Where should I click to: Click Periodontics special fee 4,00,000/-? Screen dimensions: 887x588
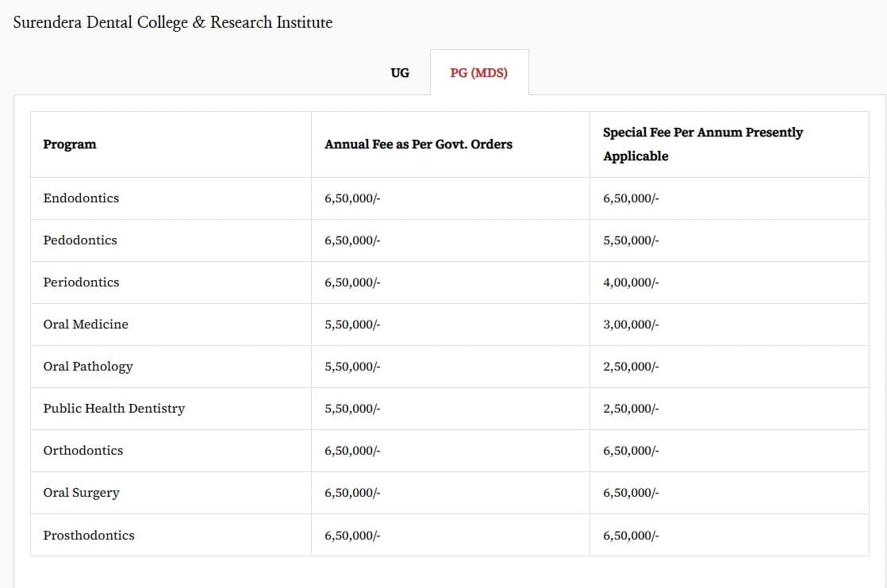pos(631,282)
